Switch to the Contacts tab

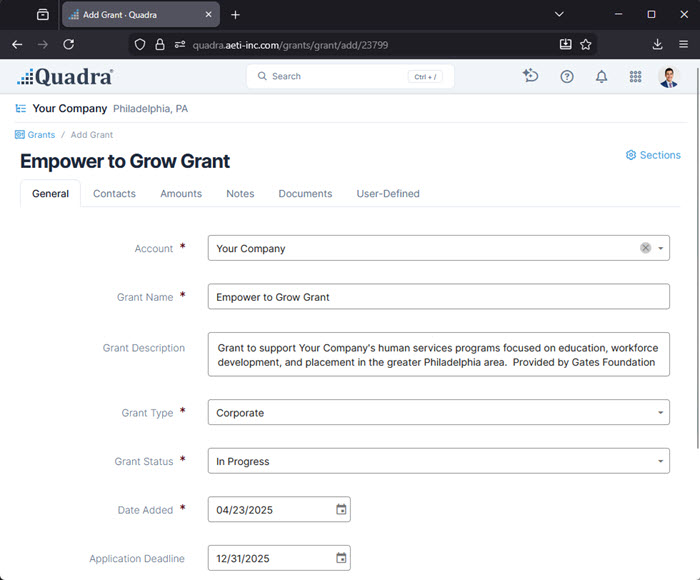114,194
